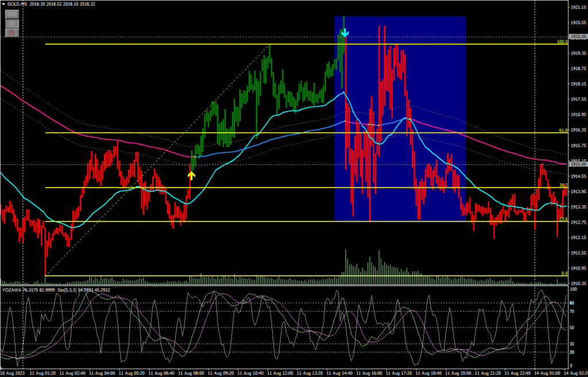Click the cyan down arrow sell signal
Screen dimensions: 588x377
[x=344, y=33]
